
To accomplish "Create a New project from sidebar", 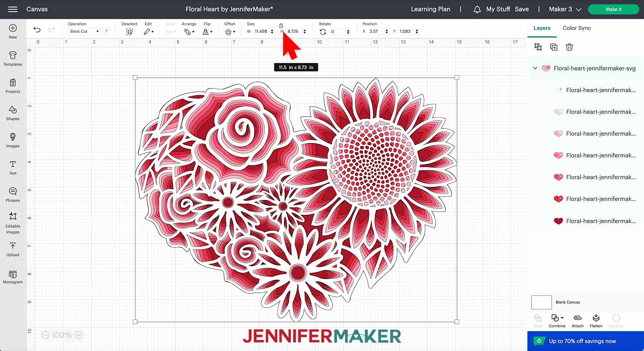I will click(13, 31).
